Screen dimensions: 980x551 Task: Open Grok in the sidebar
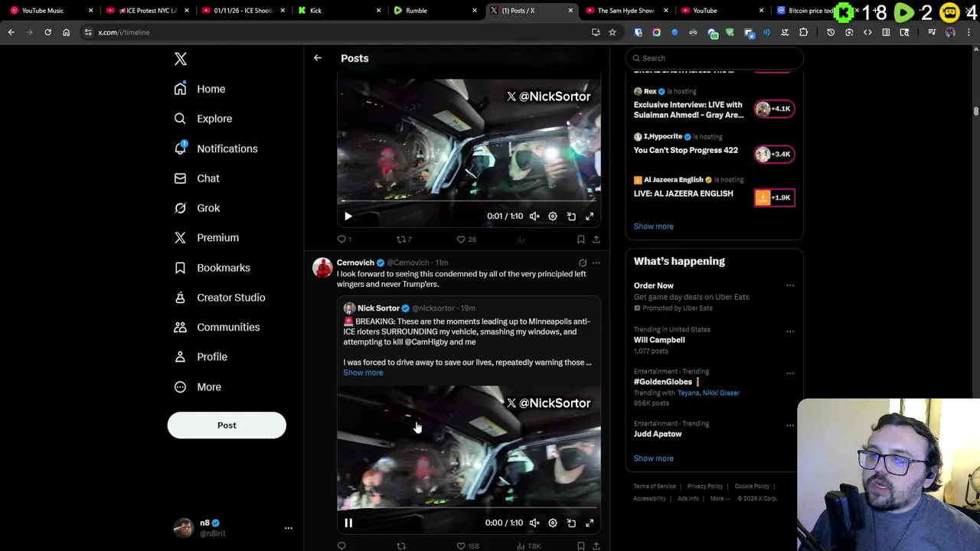196,208
